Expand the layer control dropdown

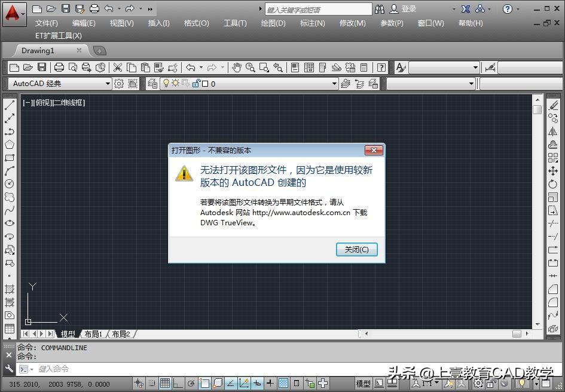pos(335,84)
